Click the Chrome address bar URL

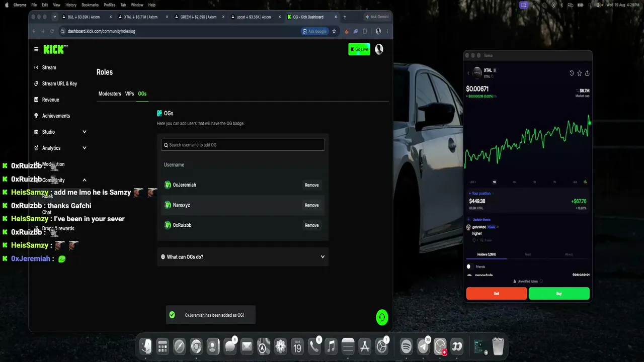click(x=102, y=31)
